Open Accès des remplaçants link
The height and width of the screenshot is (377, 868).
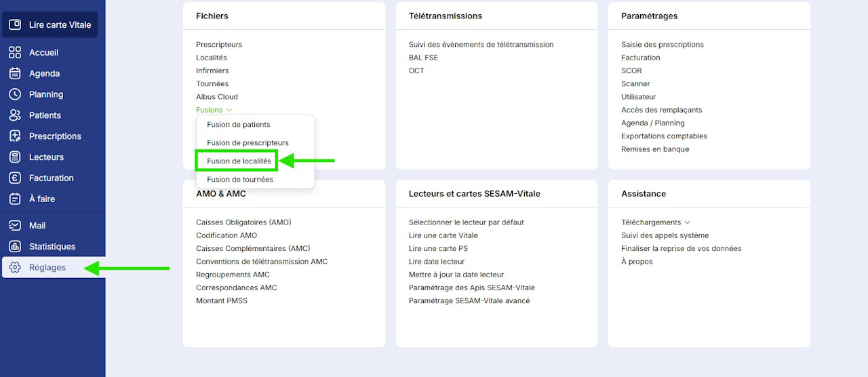pyautogui.click(x=662, y=110)
